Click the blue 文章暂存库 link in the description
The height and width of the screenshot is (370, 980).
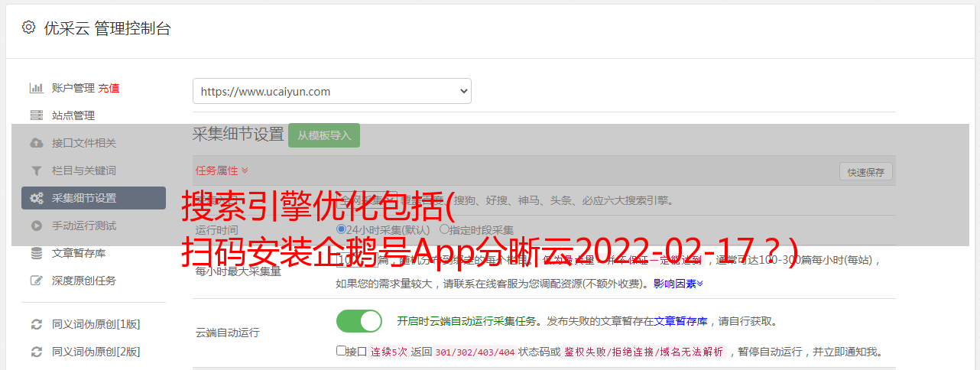pyautogui.click(x=680, y=321)
